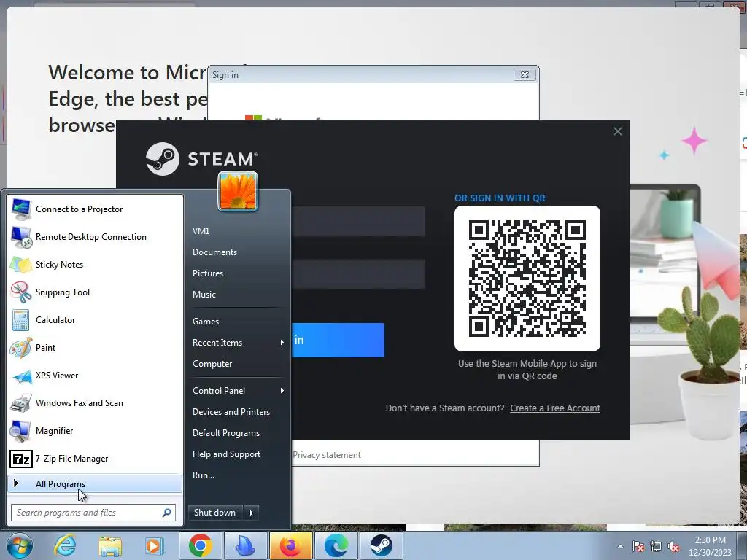The height and width of the screenshot is (560, 747).
Task: Open Privacy statement link
Action: pos(327,455)
